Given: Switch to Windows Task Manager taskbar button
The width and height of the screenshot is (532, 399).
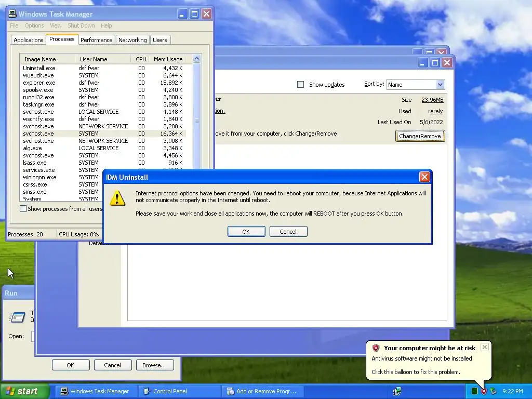Looking at the screenshot, I should point(96,391).
